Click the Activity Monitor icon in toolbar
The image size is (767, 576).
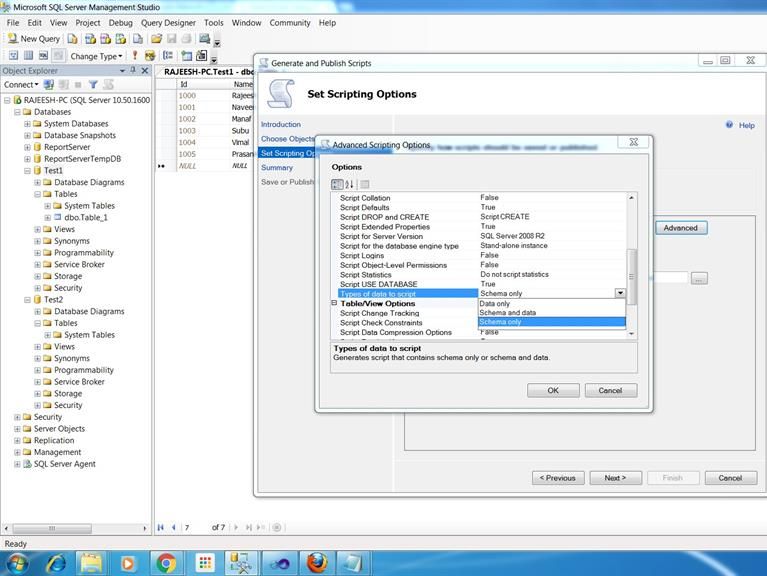click(x=204, y=39)
